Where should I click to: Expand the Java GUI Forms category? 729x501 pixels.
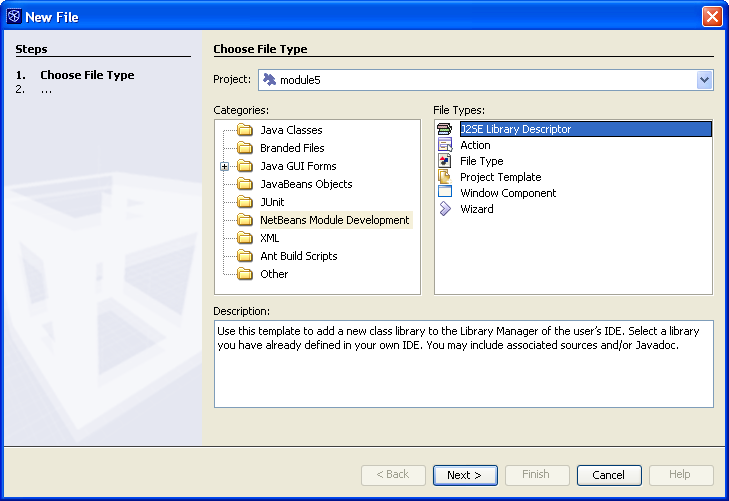click(225, 166)
